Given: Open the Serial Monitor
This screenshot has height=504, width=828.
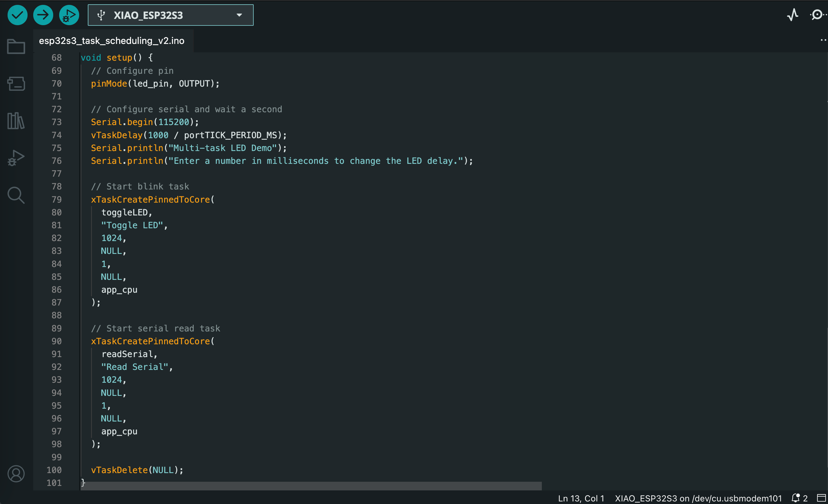Looking at the screenshot, I should (818, 15).
